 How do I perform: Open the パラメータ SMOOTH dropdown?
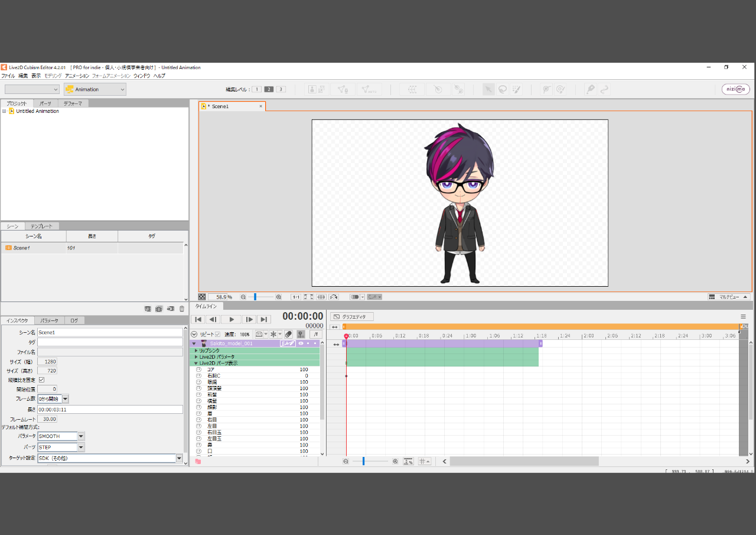tap(81, 436)
